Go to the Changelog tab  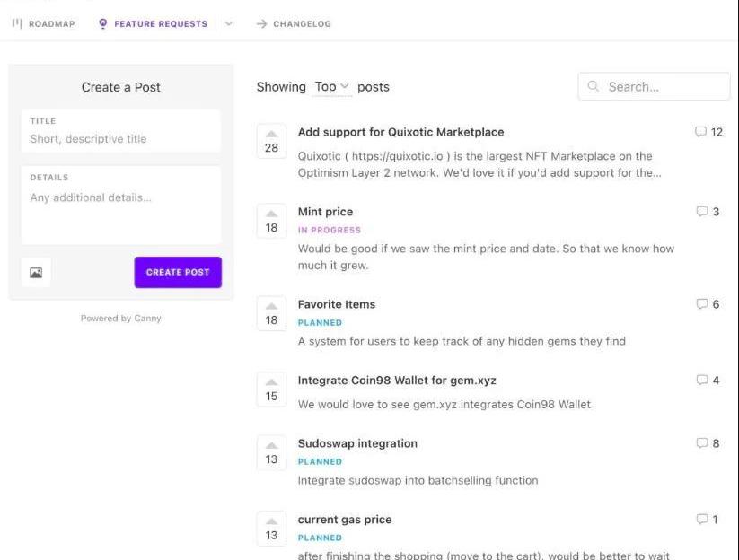294,23
